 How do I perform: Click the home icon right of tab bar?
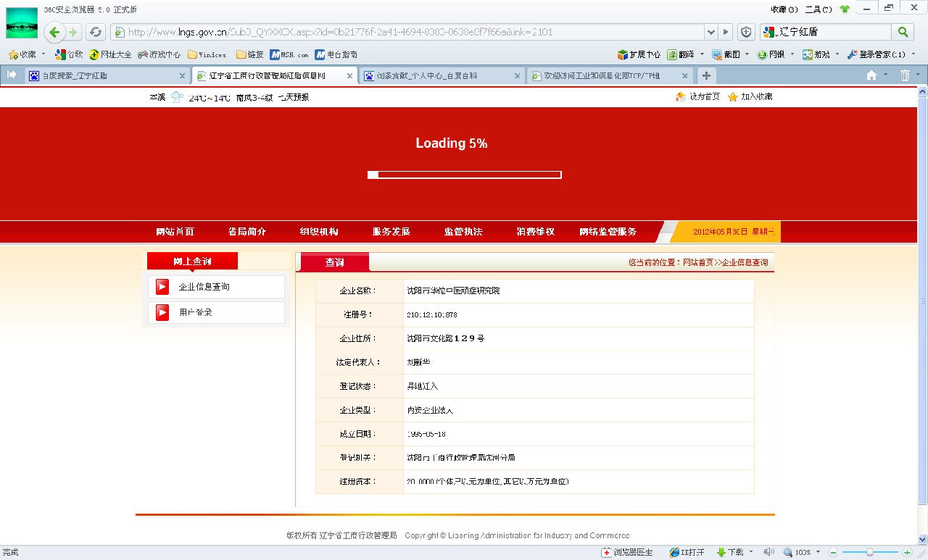tap(871, 75)
